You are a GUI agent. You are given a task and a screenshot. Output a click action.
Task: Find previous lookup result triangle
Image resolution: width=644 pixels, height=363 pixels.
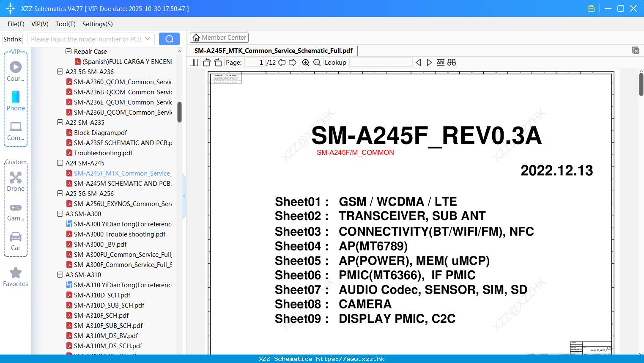(x=418, y=62)
